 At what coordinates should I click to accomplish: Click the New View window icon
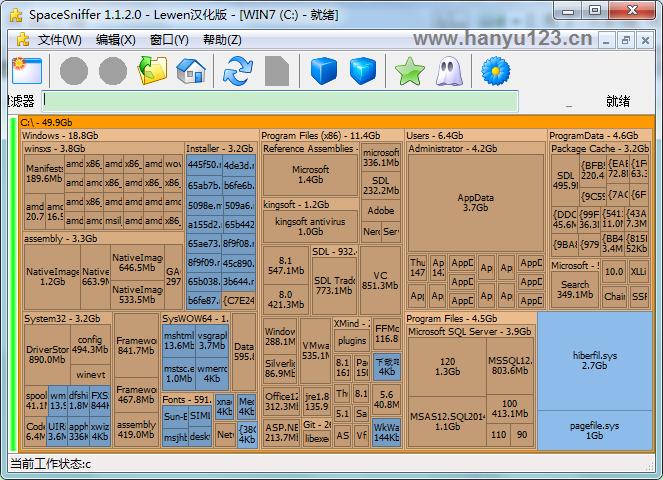[x=26, y=71]
